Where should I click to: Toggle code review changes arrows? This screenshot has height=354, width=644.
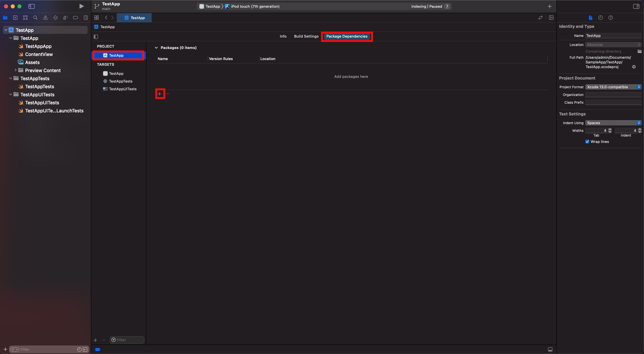tap(540, 18)
